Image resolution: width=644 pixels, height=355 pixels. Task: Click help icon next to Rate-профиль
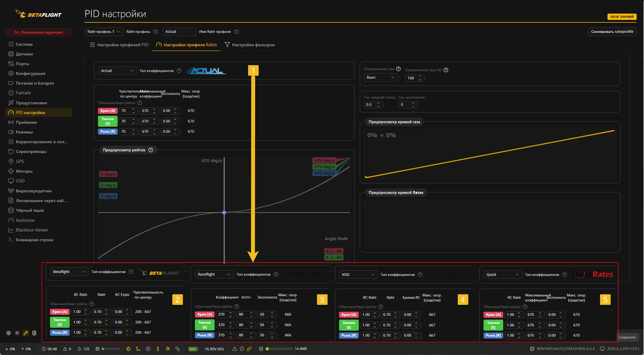pos(156,32)
